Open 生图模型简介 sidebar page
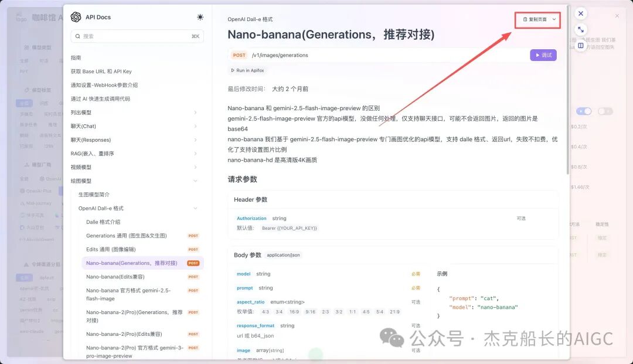The image size is (633, 364). click(x=94, y=195)
